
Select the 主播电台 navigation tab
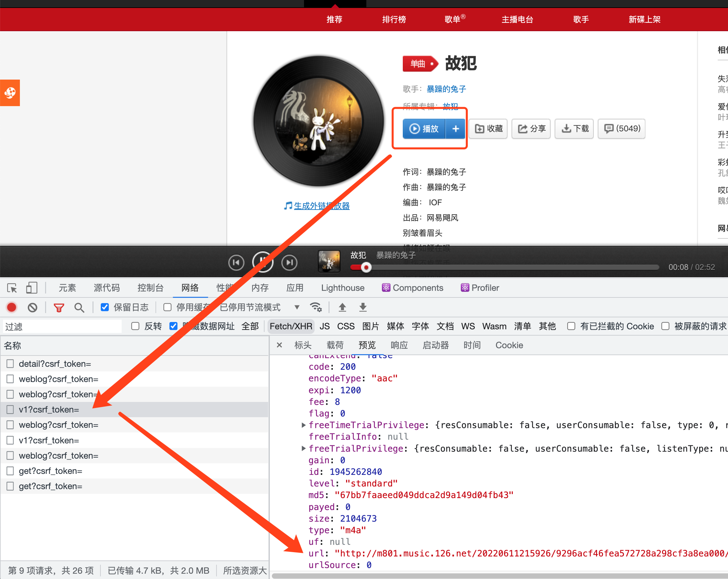click(517, 19)
